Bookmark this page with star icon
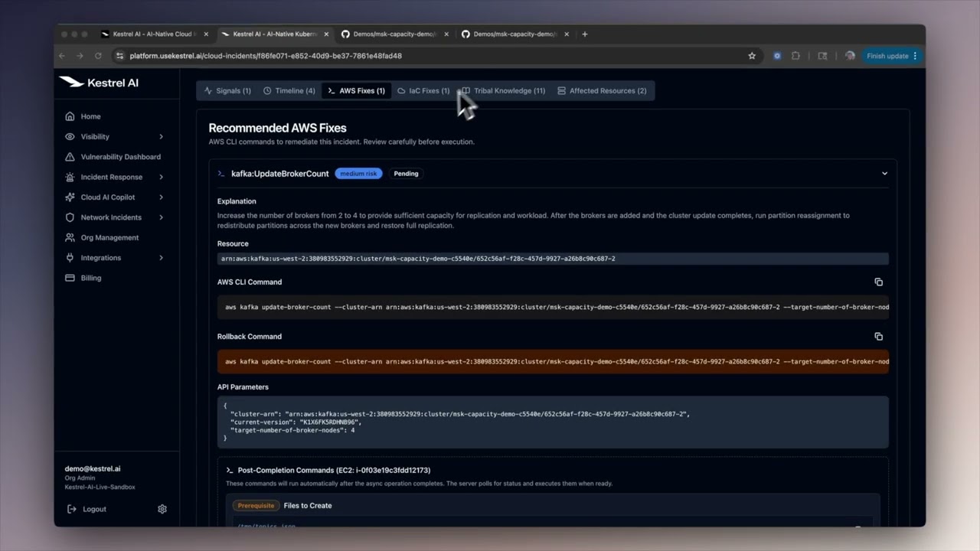 coord(752,56)
